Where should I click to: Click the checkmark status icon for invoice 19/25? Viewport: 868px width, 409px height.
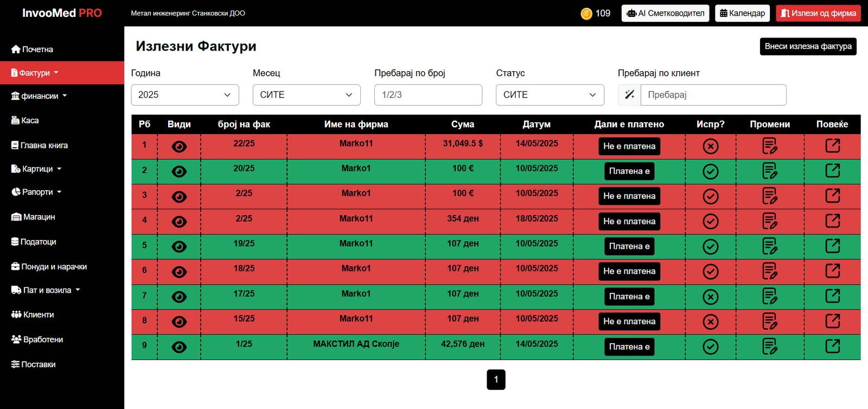(710, 247)
